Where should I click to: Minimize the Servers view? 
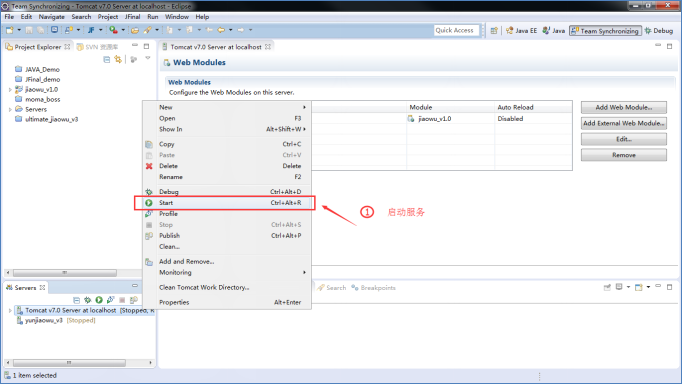[135, 286]
